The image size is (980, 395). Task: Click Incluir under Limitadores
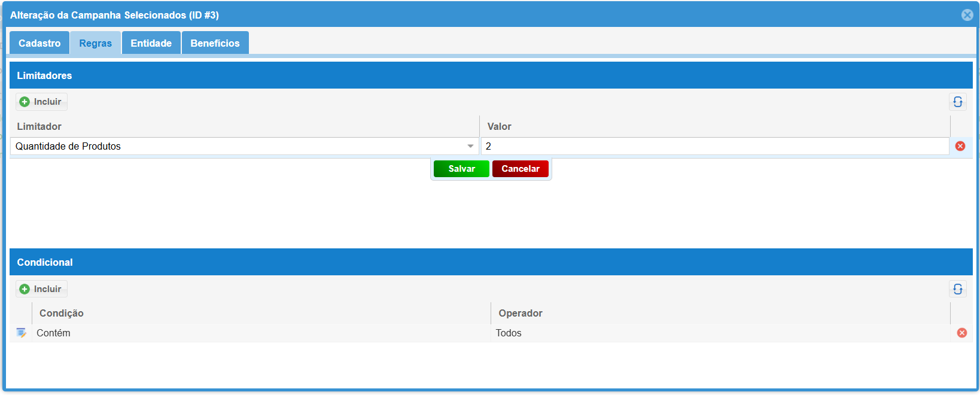coord(41,102)
